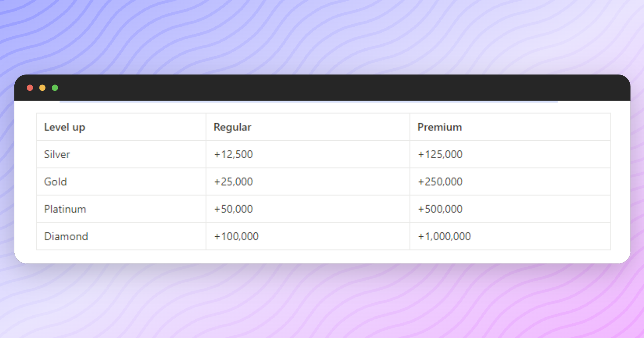Image resolution: width=644 pixels, height=338 pixels.
Task: Select the +50,000 Regular Platinum cell
Action: coord(308,209)
